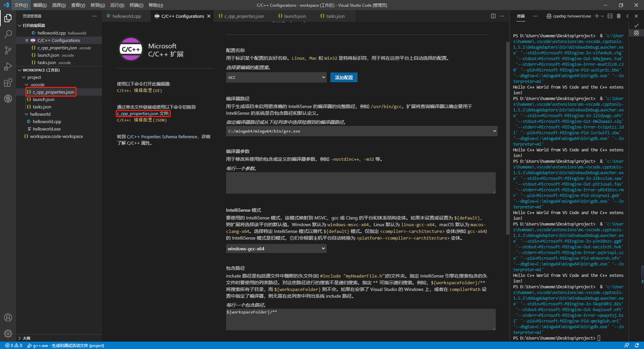Open the Manage gear icon
644x349 pixels.
pos(8,334)
